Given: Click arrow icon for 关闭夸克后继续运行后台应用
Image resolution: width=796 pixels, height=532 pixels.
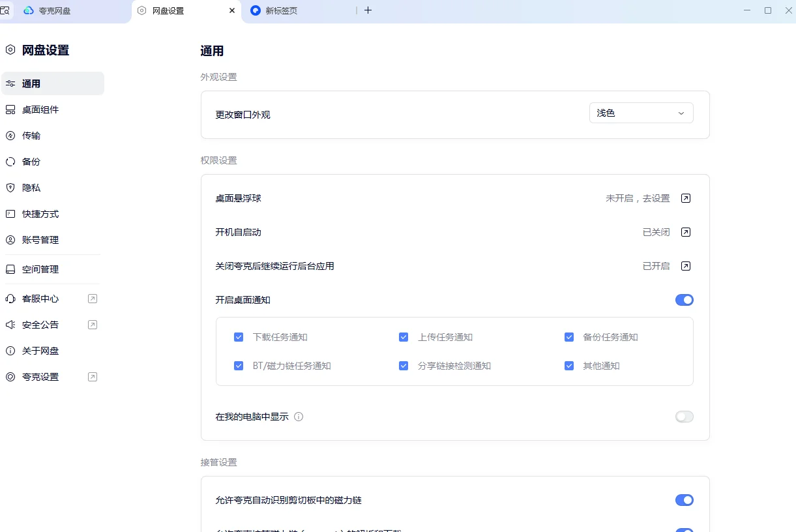Looking at the screenshot, I should (686, 266).
